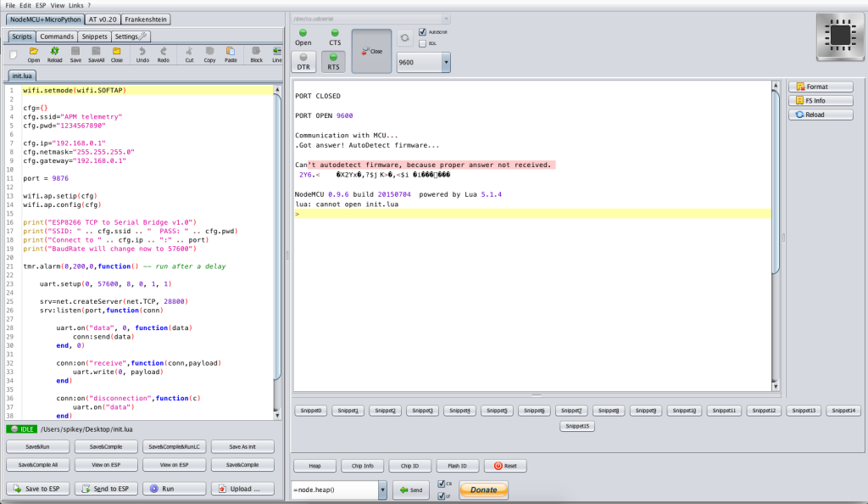Reload the script from the editor toolbar
This screenshot has height=504, width=868.
tap(54, 54)
